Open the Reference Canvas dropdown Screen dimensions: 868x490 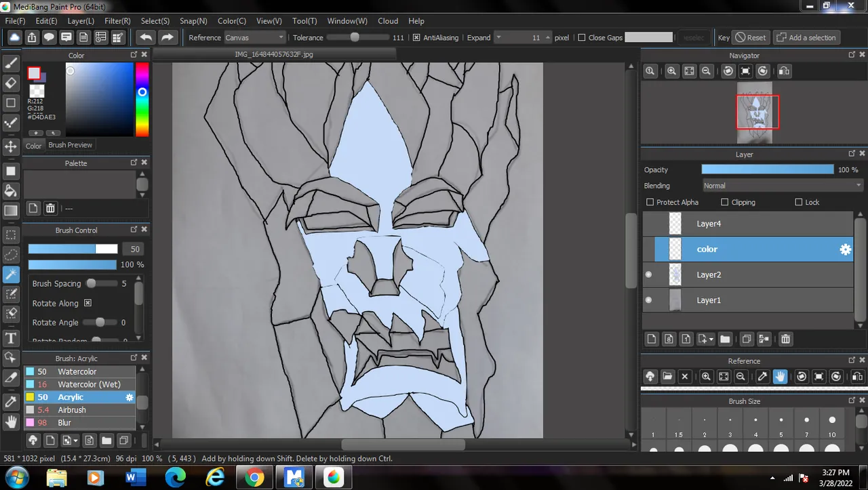[254, 38]
